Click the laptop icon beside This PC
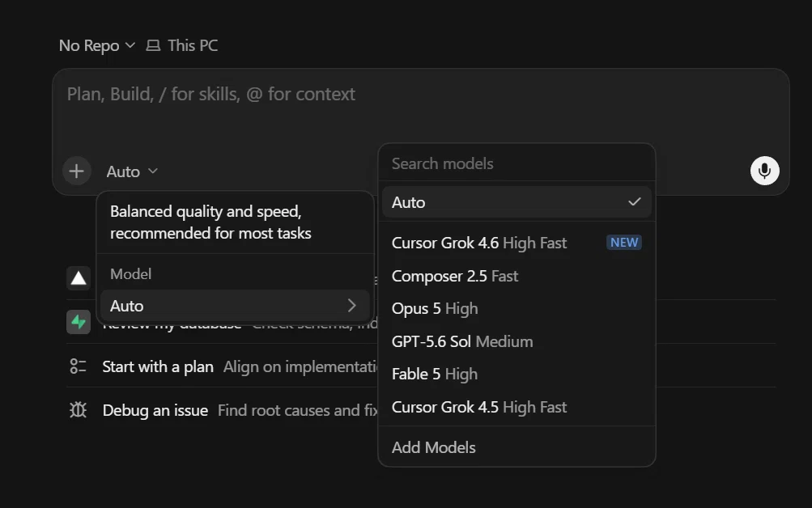812x508 pixels. click(x=153, y=45)
